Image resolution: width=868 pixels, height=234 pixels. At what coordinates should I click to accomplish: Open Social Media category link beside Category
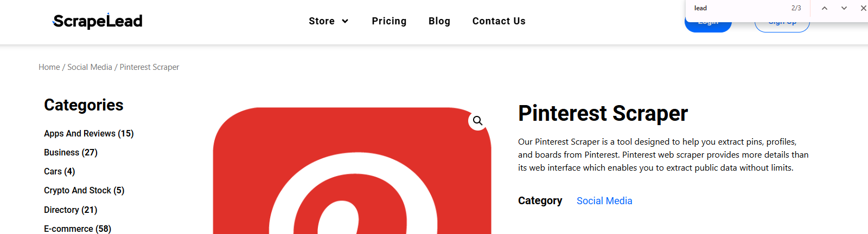604,201
